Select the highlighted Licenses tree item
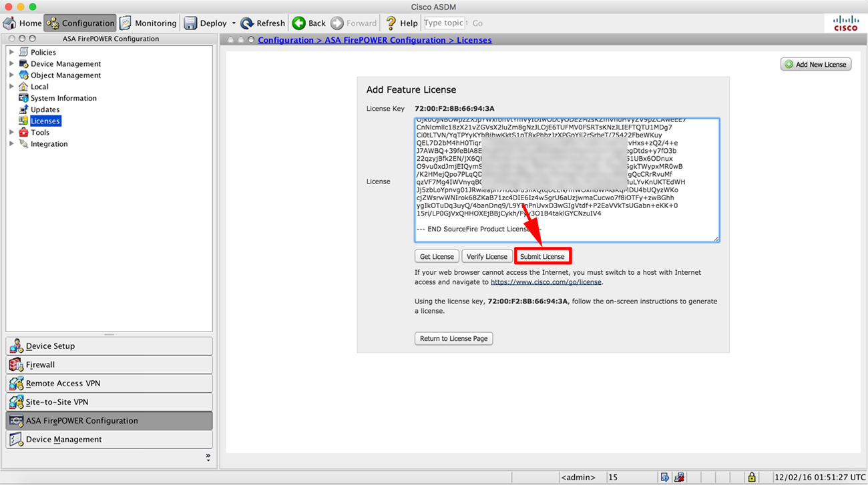Viewport: 868px width, 485px height. click(45, 121)
